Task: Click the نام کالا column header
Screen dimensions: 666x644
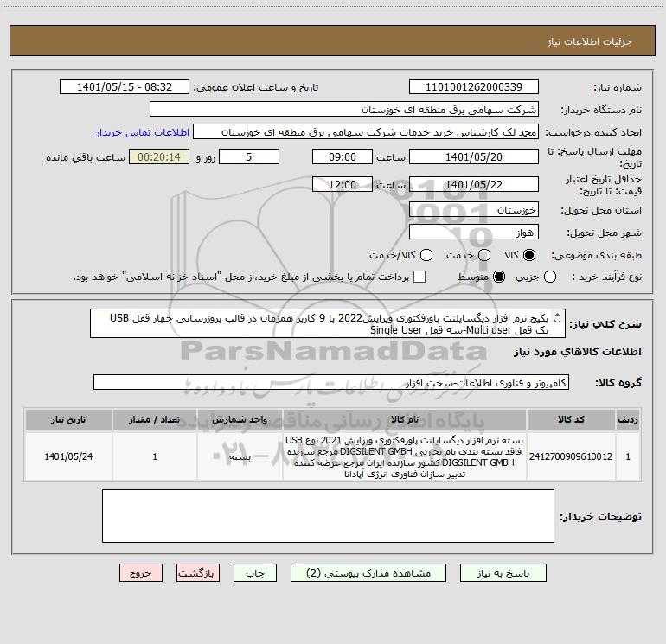Action: coord(405,420)
